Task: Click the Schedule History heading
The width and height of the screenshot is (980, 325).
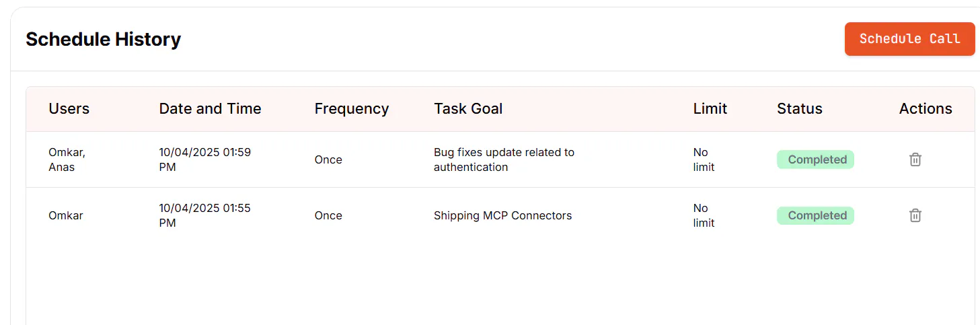Action: click(x=103, y=39)
